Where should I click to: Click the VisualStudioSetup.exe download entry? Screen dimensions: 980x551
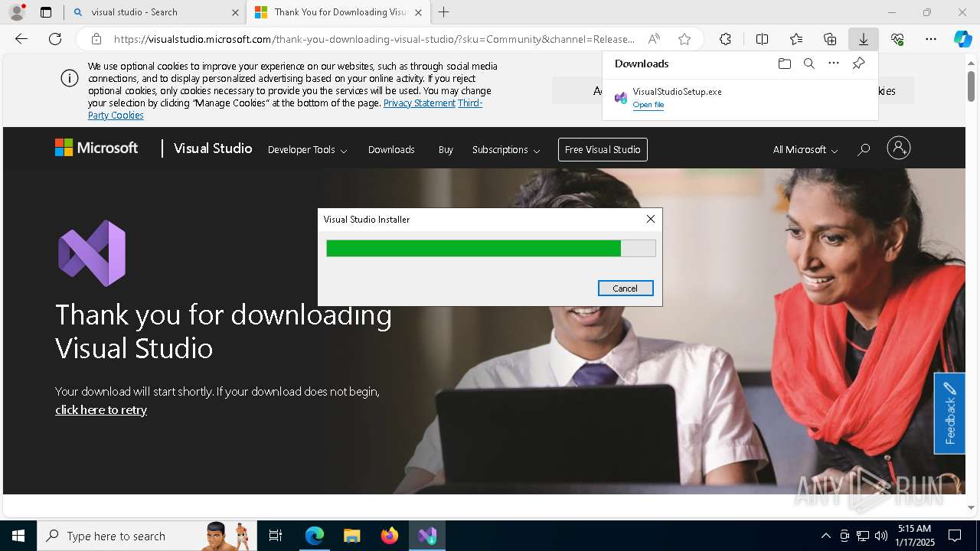(740, 98)
